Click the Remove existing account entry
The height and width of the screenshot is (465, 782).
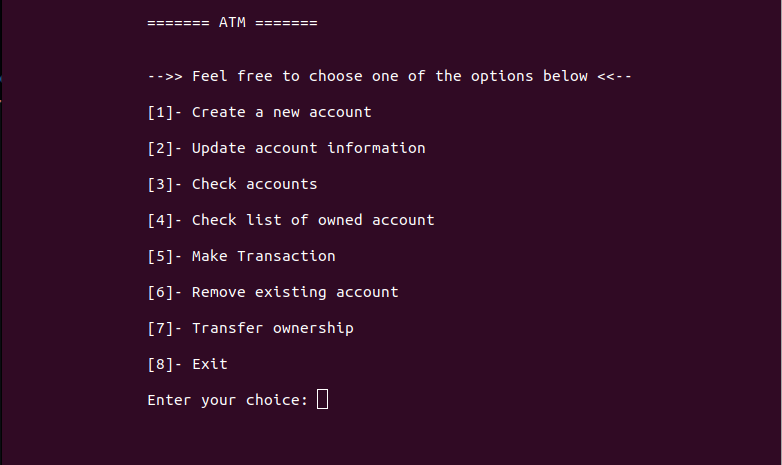pos(273,292)
